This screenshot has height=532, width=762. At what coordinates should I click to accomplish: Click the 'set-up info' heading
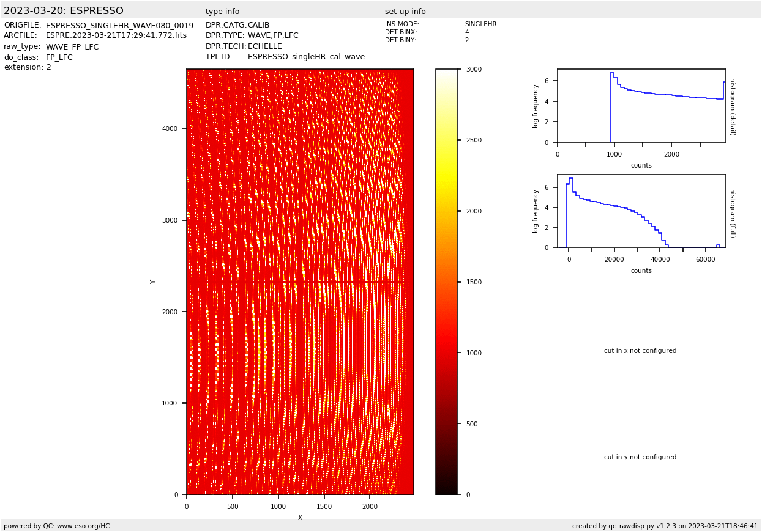coord(405,12)
